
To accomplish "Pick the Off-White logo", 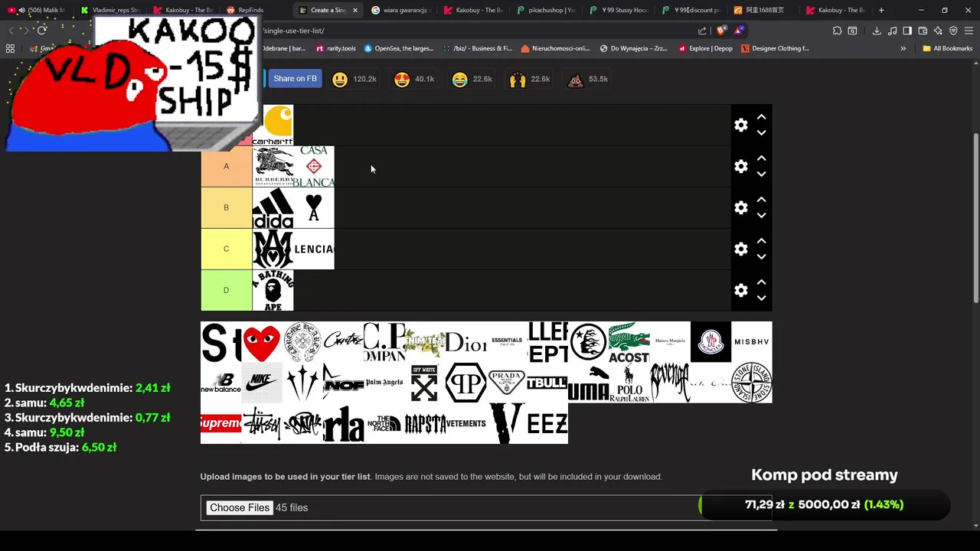I will click(x=425, y=383).
